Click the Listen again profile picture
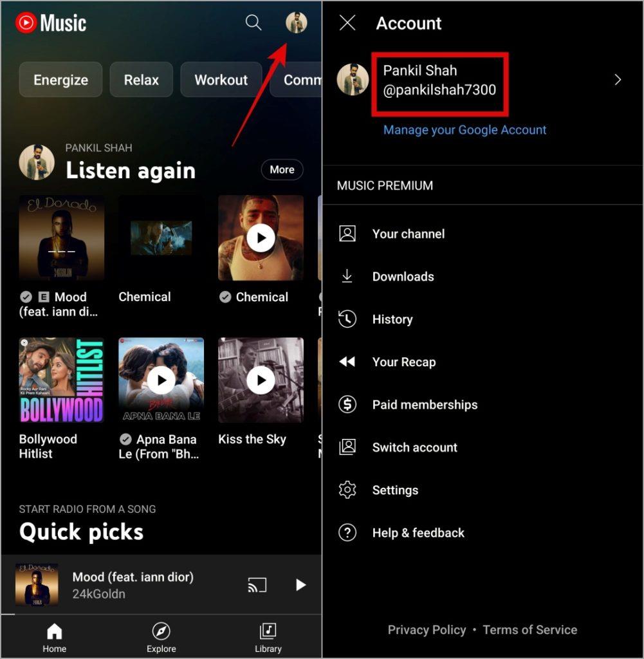The height and width of the screenshot is (659, 644). [37, 162]
